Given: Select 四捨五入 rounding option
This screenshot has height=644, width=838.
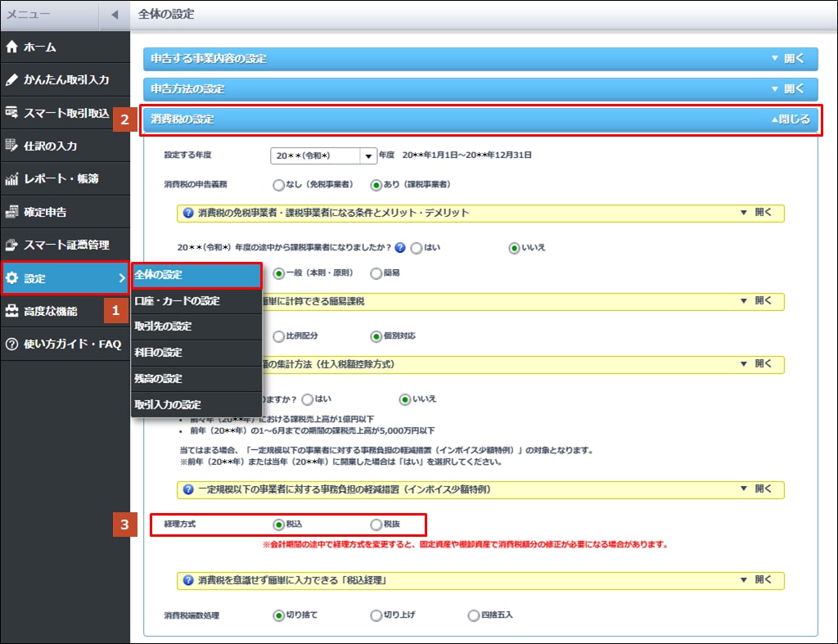Looking at the screenshot, I should [474, 615].
